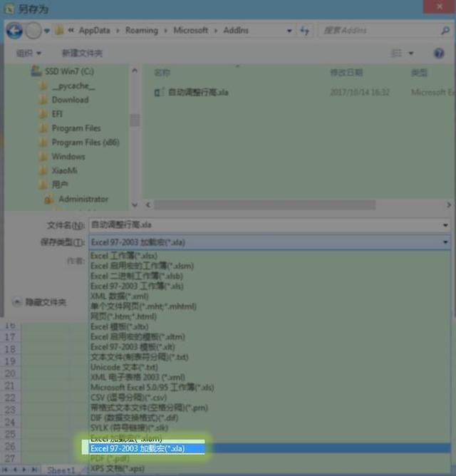Screen dimensions: 456x476
Task: Select the Program Files (x86) tree entry
Action: 85,143
